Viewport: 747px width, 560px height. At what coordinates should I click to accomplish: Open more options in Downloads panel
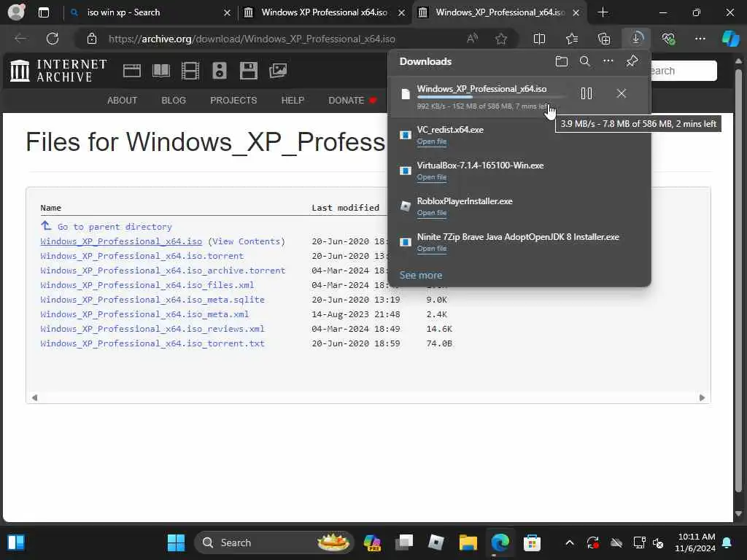[x=608, y=61]
